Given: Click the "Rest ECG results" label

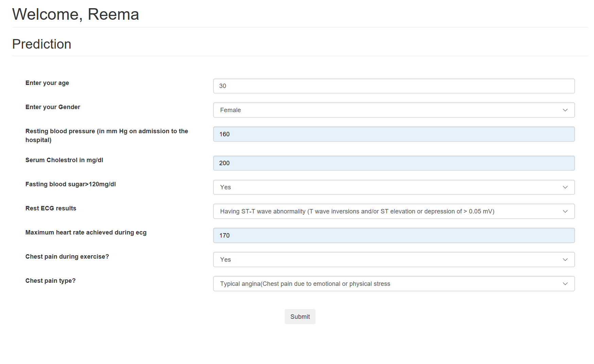Looking at the screenshot, I should (x=51, y=208).
